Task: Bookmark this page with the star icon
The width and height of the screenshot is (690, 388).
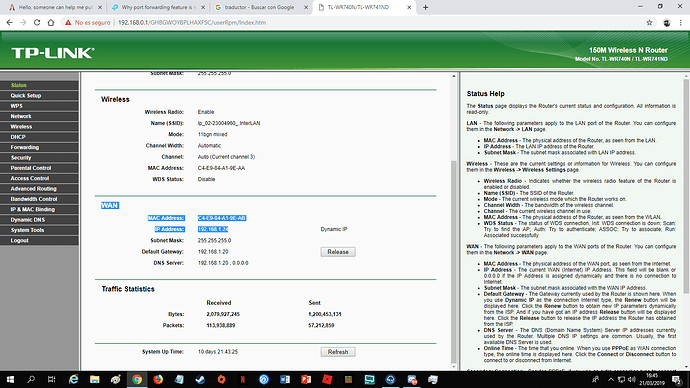Action: 649,22
